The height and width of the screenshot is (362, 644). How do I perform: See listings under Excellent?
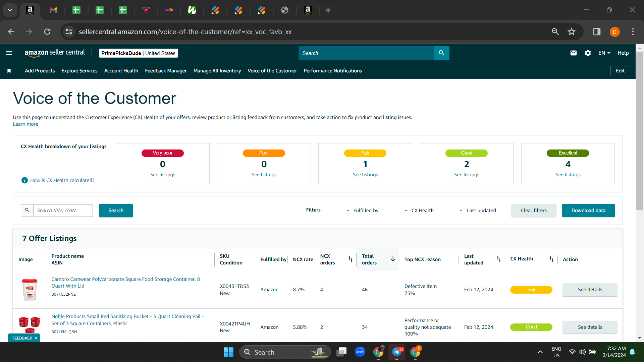tap(568, 175)
